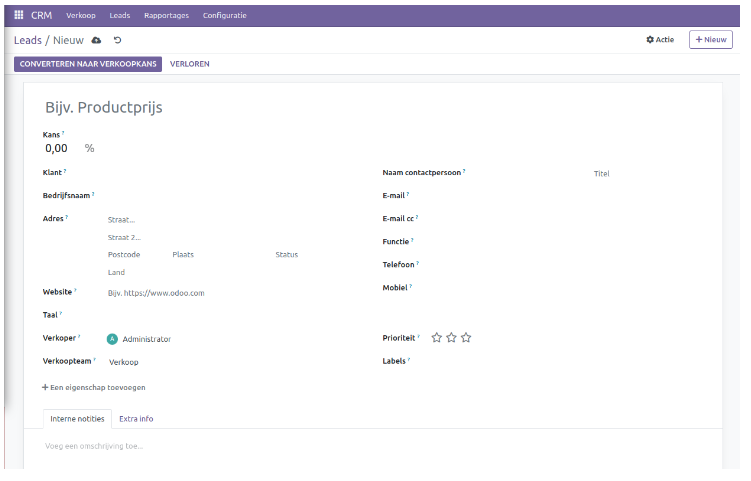Switch to the Extra info tab
The height and width of the screenshot is (481, 751).
pyautogui.click(x=136, y=418)
